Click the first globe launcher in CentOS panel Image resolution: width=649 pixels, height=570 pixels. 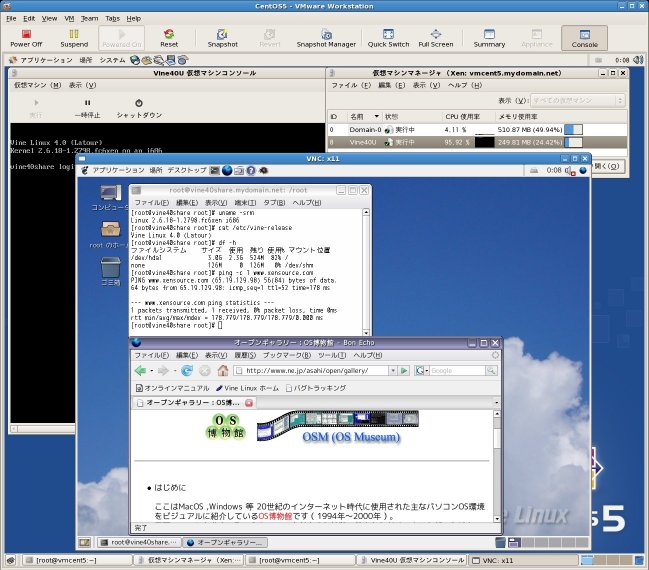tap(135, 60)
